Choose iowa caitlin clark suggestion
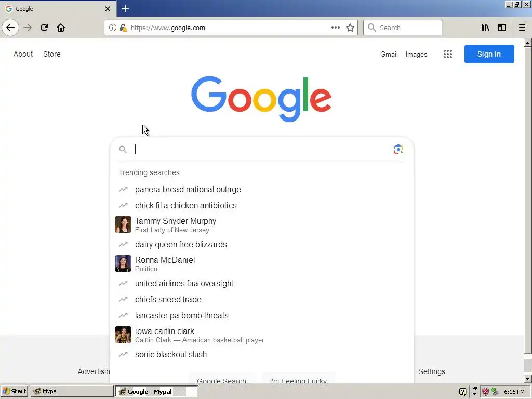 262,335
